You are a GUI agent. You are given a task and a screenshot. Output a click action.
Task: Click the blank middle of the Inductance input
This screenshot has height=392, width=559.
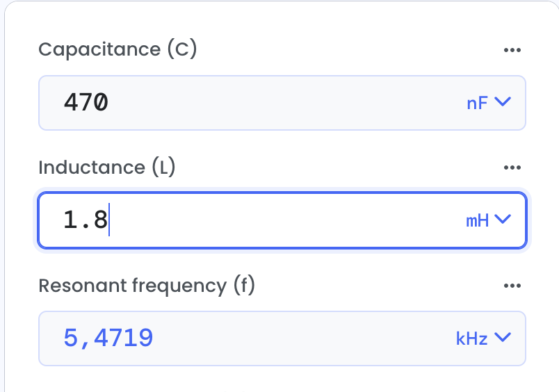click(x=282, y=220)
